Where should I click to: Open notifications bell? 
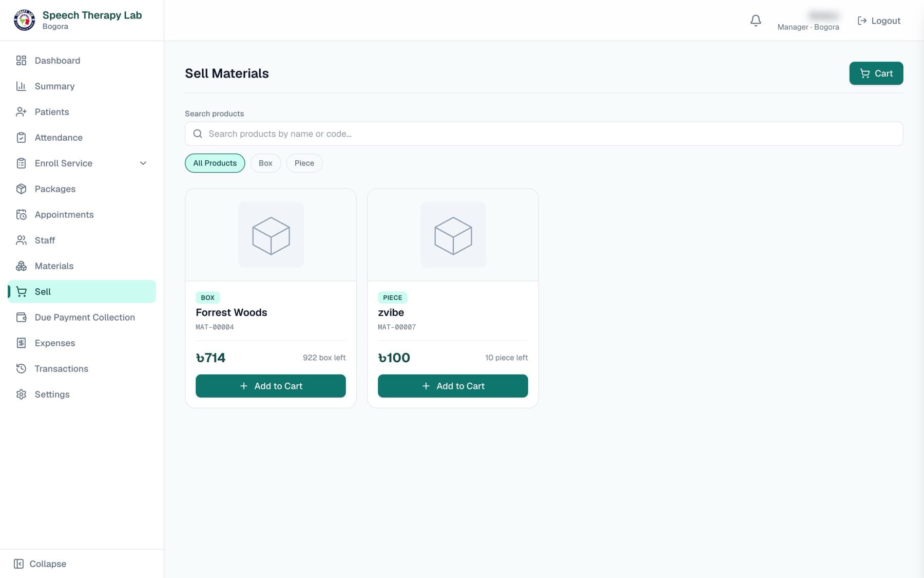coord(756,21)
